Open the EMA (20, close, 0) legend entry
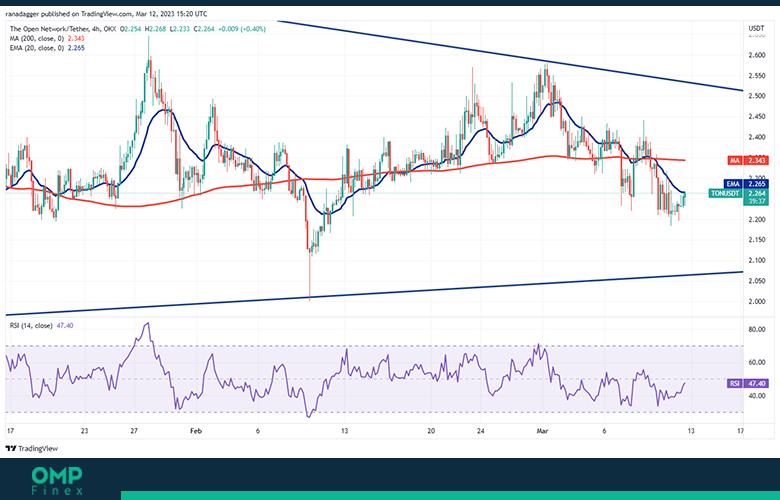This screenshot has width=780, height=500. click(47, 48)
